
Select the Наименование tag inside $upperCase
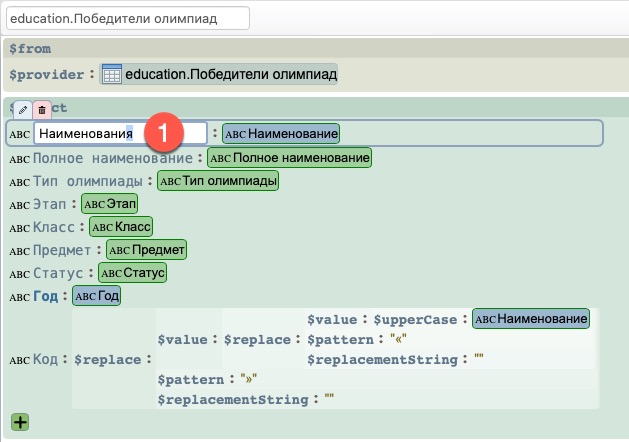[531, 319]
